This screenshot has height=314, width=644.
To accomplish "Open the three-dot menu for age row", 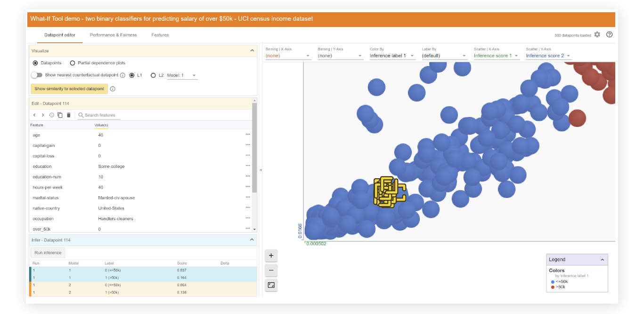I will click(x=248, y=134).
